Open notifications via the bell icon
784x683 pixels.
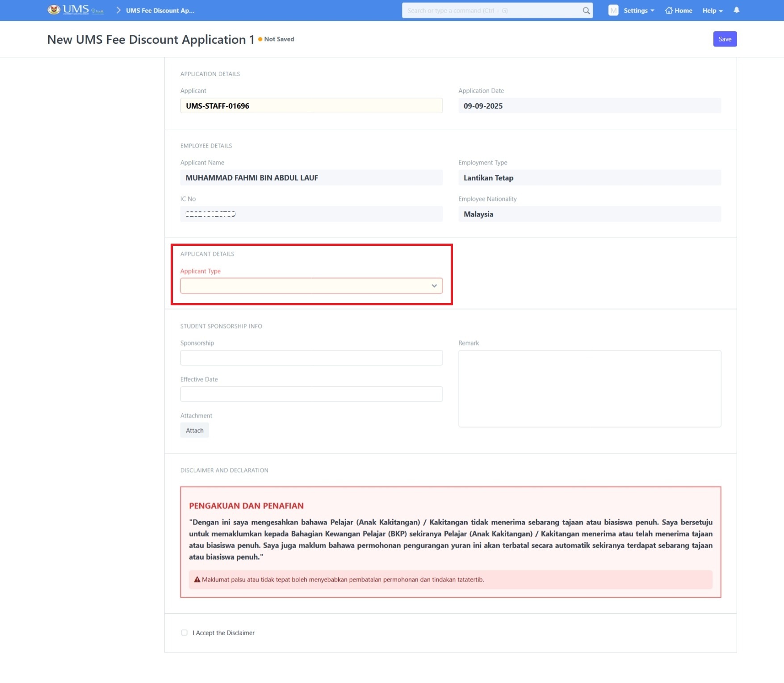(x=736, y=10)
